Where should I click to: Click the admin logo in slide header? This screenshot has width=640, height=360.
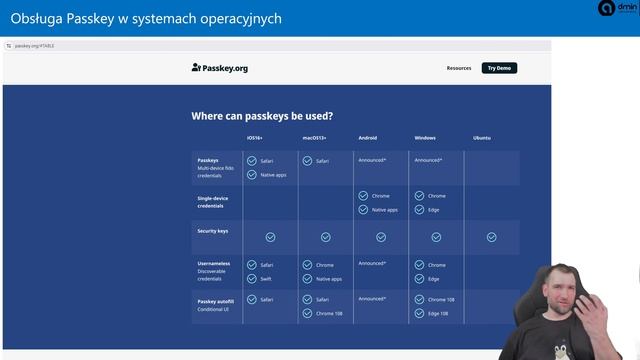618,8
